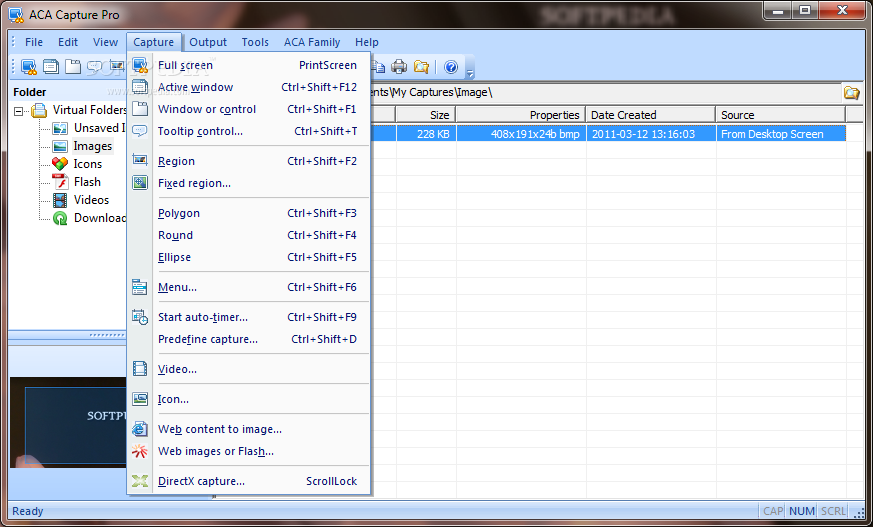Image resolution: width=873 pixels, height=527 pixels.
Task: Open the ACA Family menu
Action: coord(312,42)
